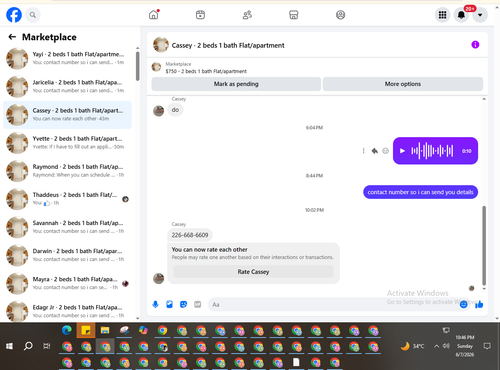Image resolution: width=500 pixels, height=370 pixels.
Task: Open the Raymond conversation
Action: tap(67, 171)
